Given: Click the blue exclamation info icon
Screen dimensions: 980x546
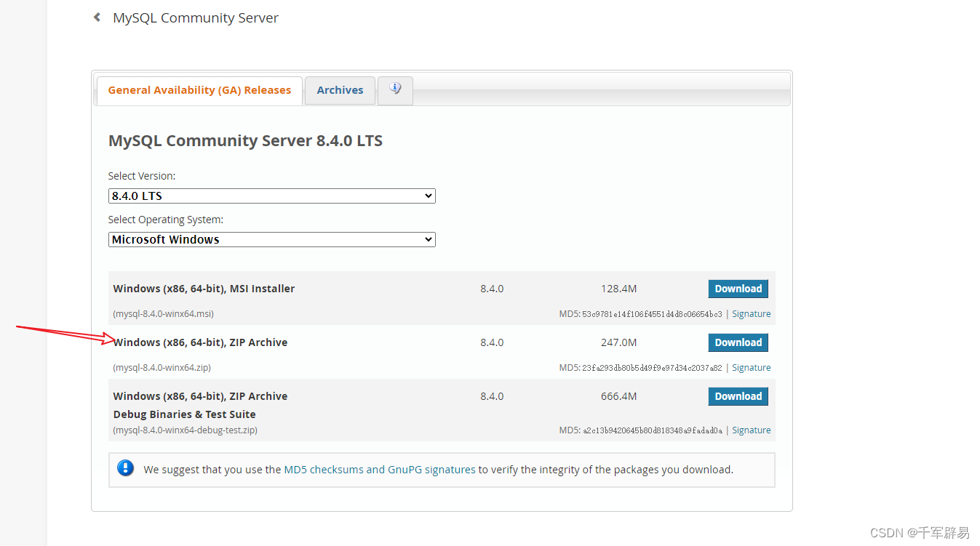Looking at the screenshot, I should (x=126, y=468).
